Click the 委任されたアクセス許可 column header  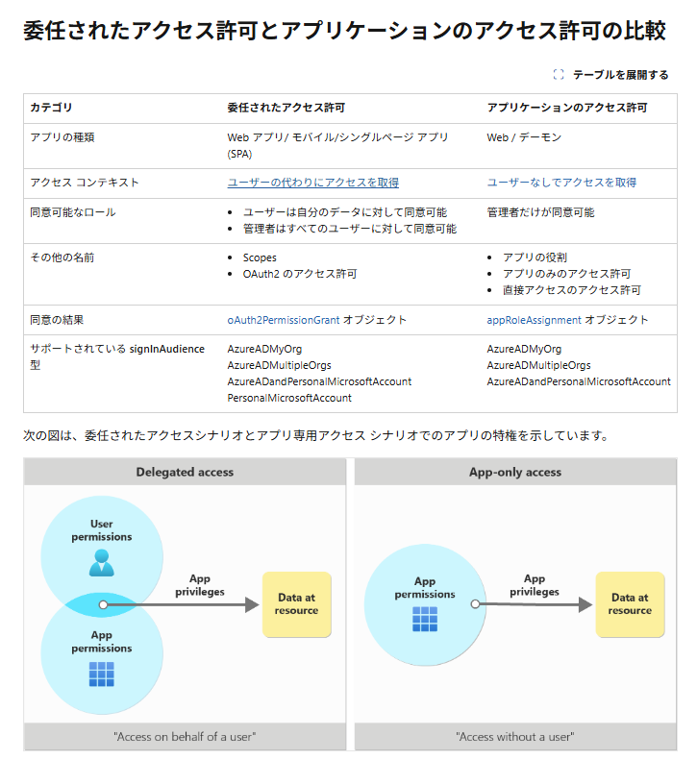pyautogui.click(x=286, y=108)
